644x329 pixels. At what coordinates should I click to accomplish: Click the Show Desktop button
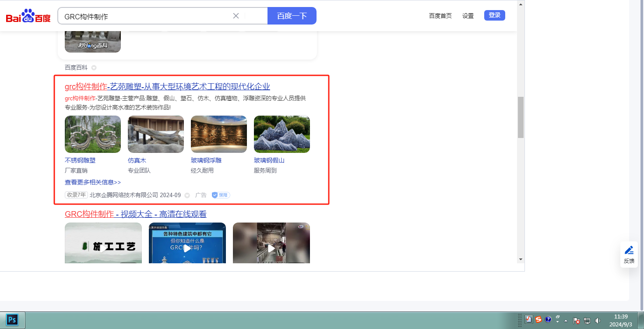coord(640,320)
